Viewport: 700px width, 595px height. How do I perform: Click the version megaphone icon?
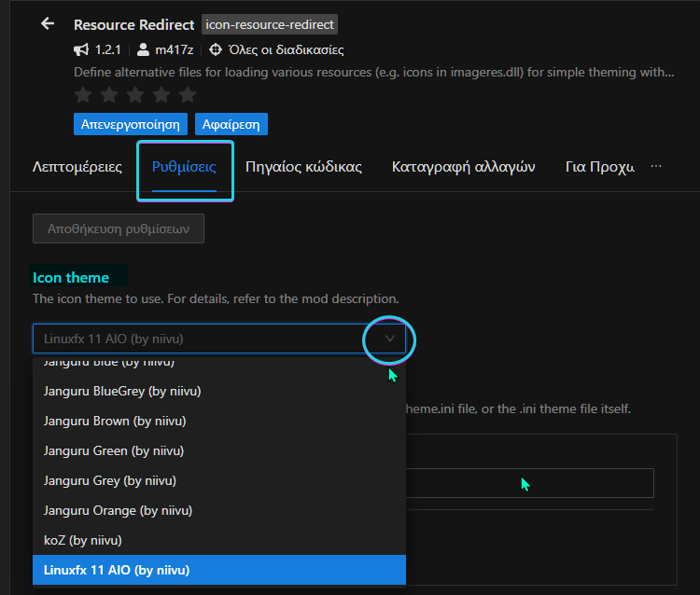81,49
